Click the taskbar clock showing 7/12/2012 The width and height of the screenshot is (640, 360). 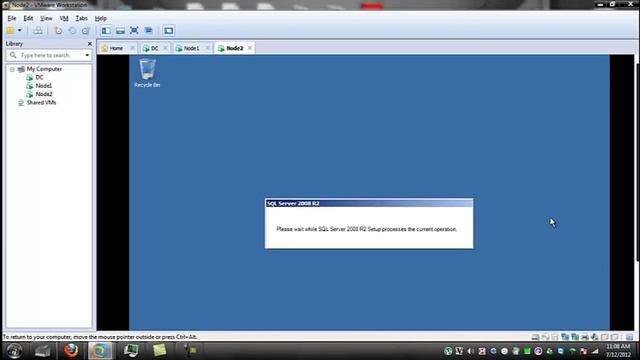[x=618, y=351]
